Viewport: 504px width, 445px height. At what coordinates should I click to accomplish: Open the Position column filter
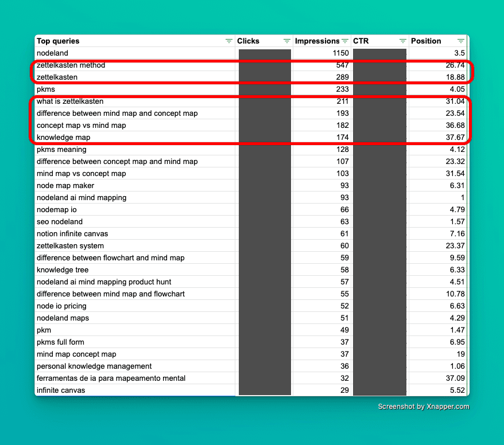pyautogui.click(x=460, y=41)
